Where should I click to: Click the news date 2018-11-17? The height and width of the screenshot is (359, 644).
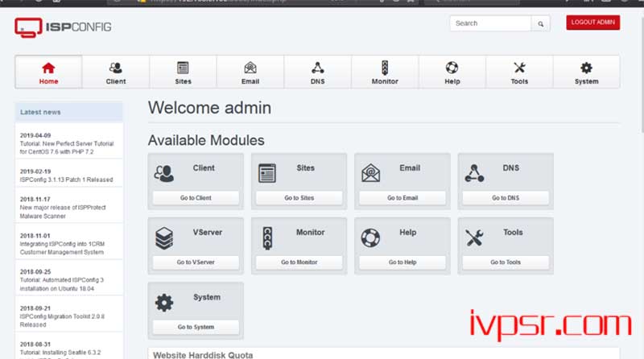tap(35, 199)
